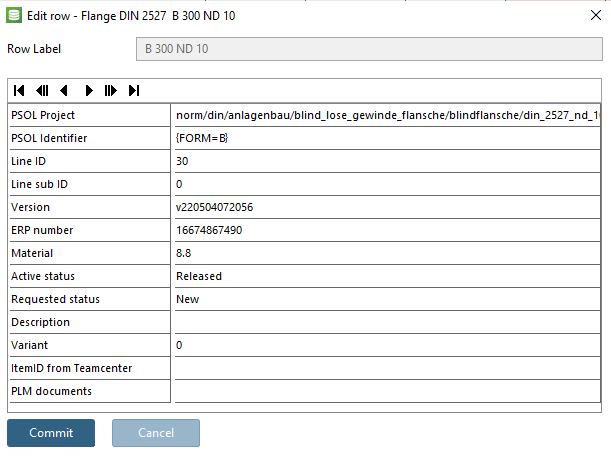The image size is (611, 457).
Task: Select the 'Description' label cell
Action: click(90, 322)
